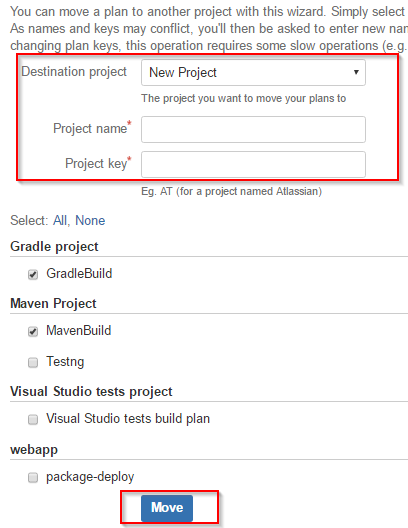Uncheck the MavenBuild checkbox
The height and width of the screenshot is (528, 408).
click(x=33, y=332)
